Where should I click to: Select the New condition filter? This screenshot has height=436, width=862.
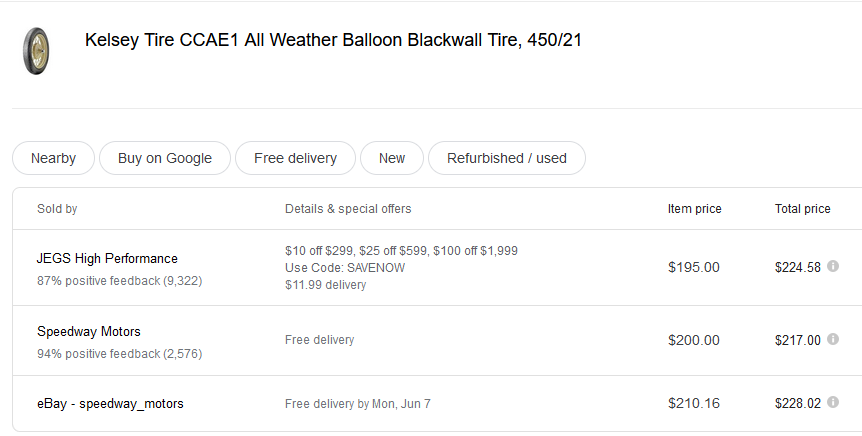click(392, 158)
